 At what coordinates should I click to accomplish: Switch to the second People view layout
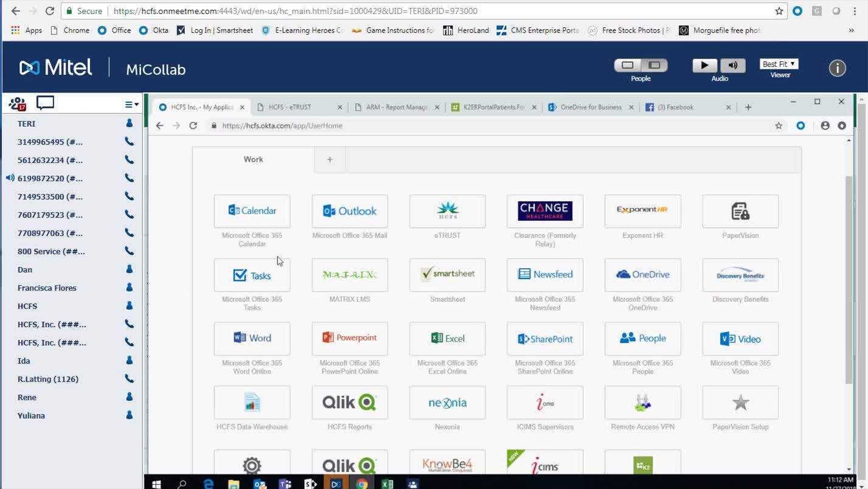coord(654,65)
